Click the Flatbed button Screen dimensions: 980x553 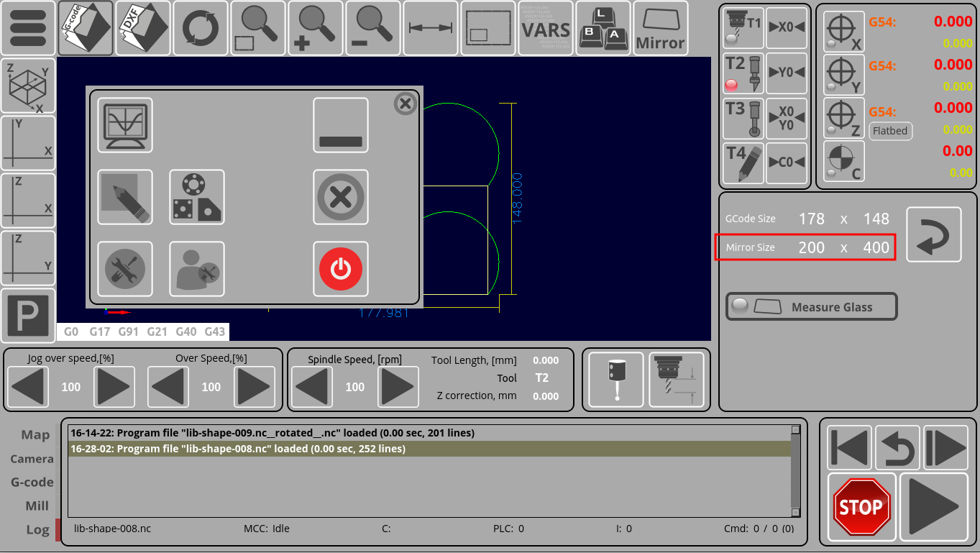890,131
